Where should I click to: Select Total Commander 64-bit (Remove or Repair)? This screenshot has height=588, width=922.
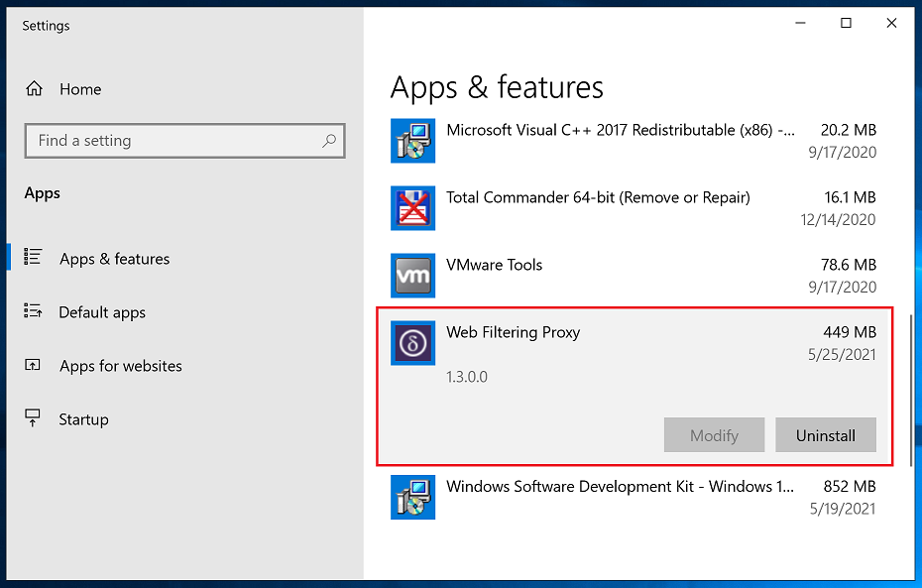click(598, 197)
